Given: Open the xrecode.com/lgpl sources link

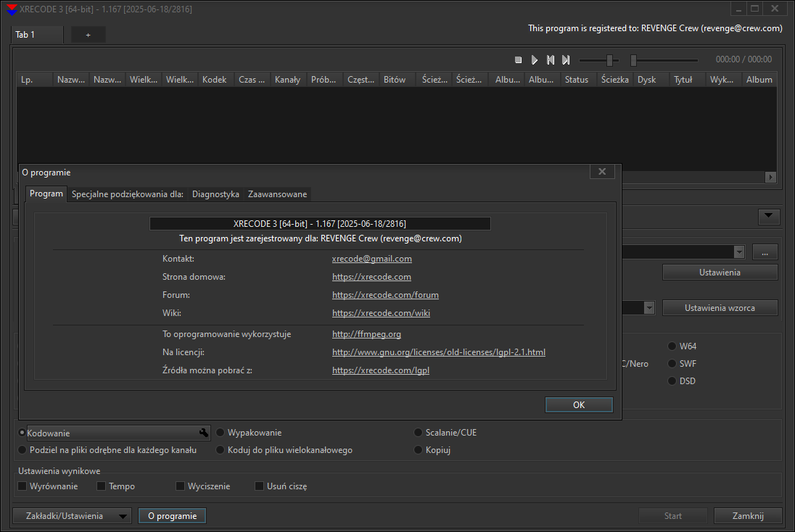Looking at the screenshot, I should click(x=381, y=370).
